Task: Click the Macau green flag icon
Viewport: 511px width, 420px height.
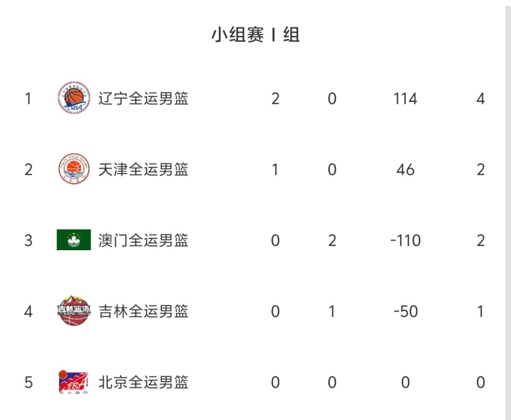Action: click(73, 240)
